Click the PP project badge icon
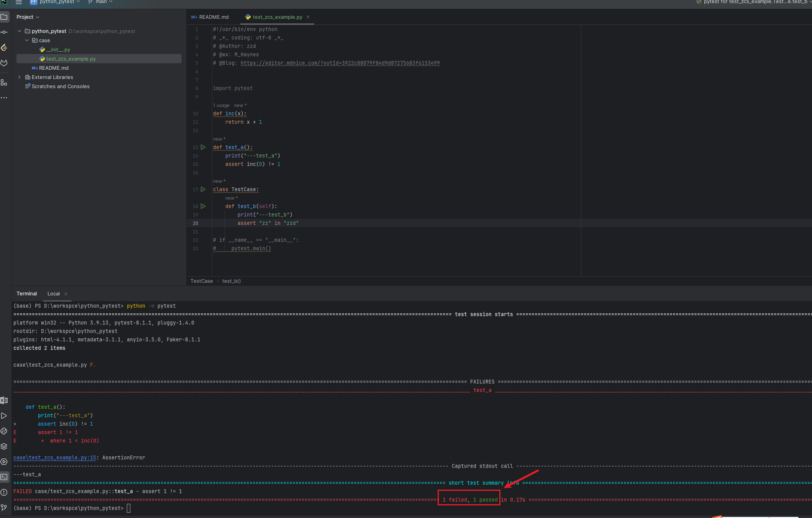The image size is (812, 518). pos(33,2)
